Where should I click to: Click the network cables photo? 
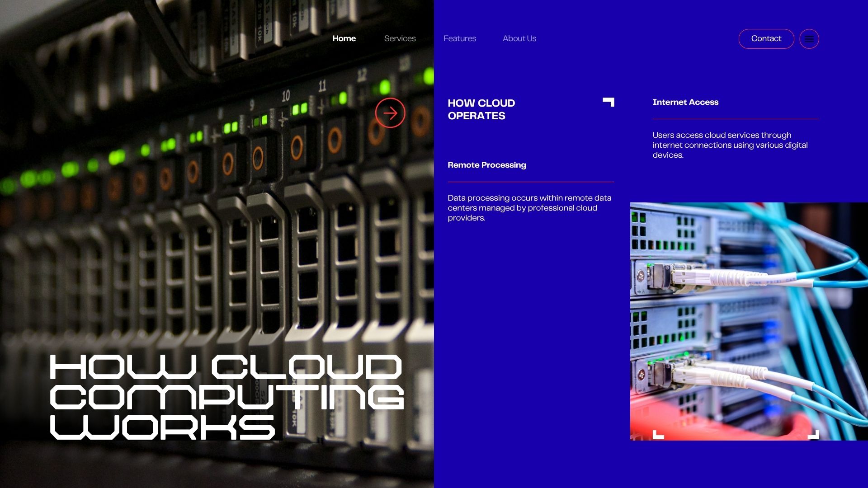pyautogui.click(x=749, y=321)
